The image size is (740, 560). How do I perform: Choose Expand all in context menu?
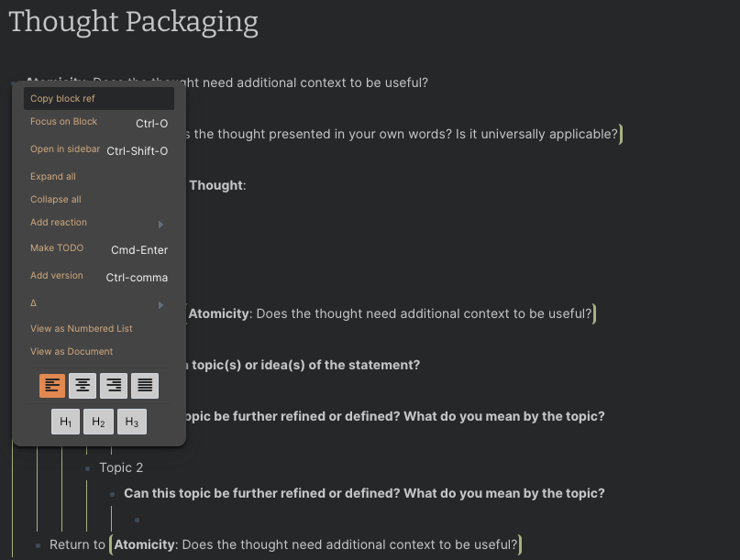point(53,176)
